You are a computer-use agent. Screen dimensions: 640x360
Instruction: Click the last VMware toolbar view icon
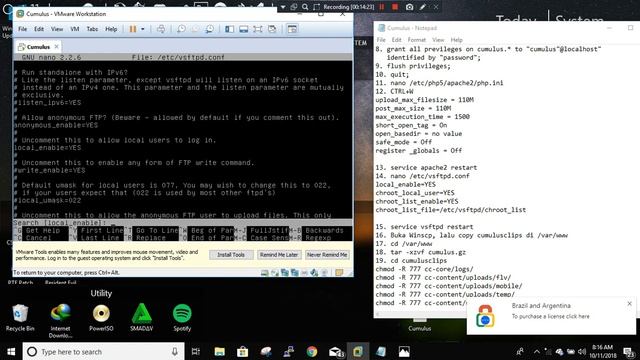coord(292,29)
